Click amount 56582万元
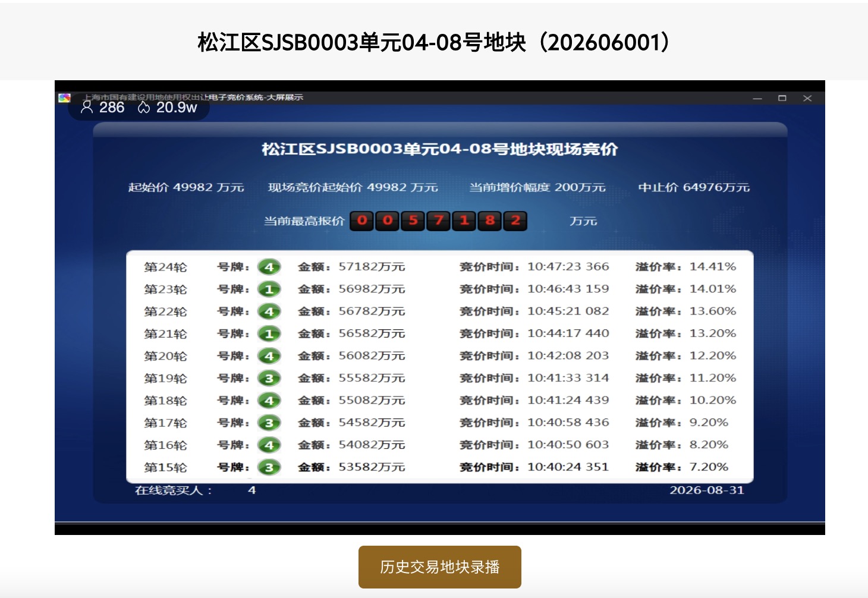The width and height of the screenshot is (868, 598). (x=372, y=333)
